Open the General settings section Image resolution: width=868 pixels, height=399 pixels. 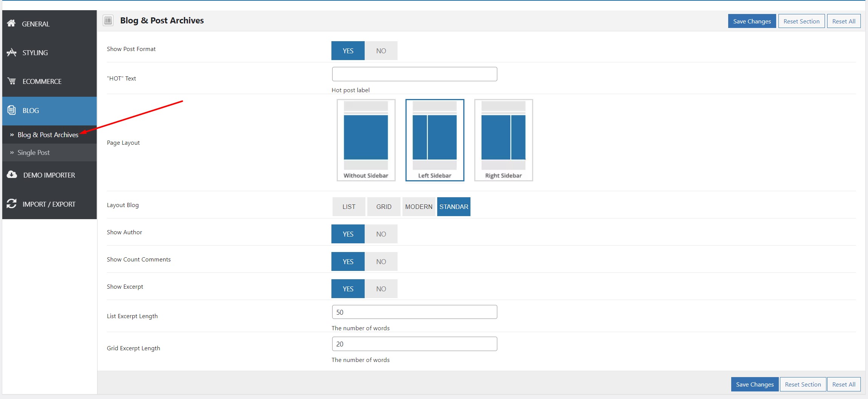(x=50, y=24)
